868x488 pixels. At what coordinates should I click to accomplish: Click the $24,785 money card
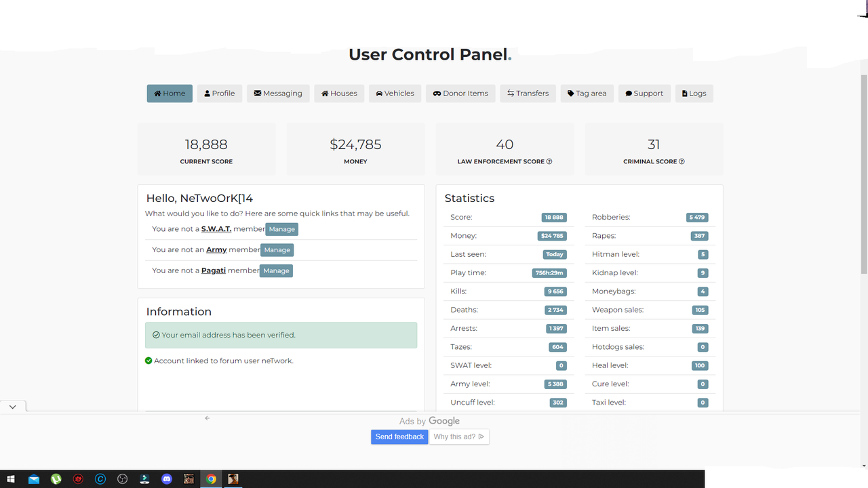click(355, 149)
